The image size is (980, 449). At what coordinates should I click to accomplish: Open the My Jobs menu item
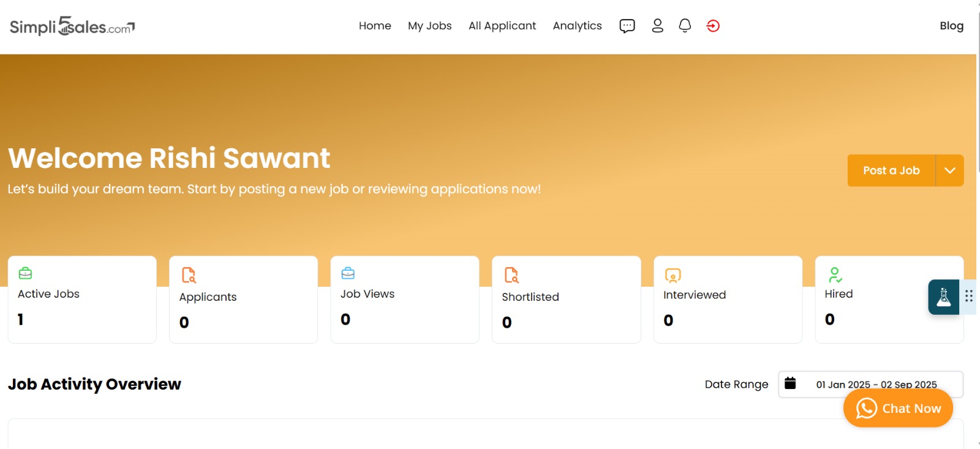(x=429, y=26)
